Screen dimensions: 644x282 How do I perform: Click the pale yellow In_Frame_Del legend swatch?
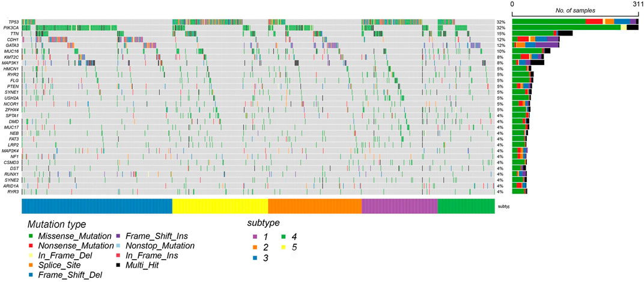pos(32,256)
